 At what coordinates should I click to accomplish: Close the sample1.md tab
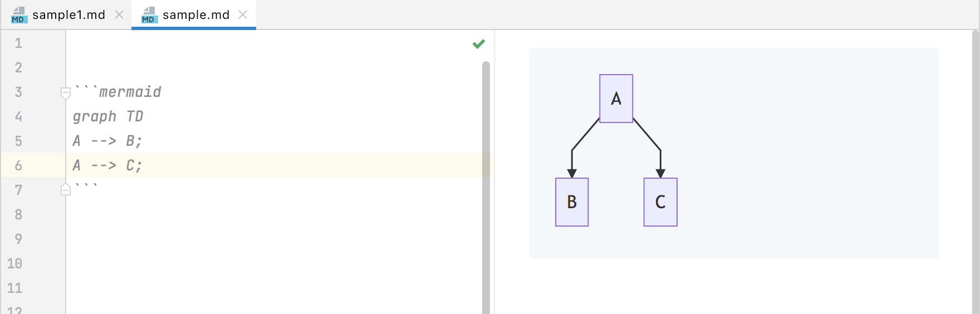point(119,15)
